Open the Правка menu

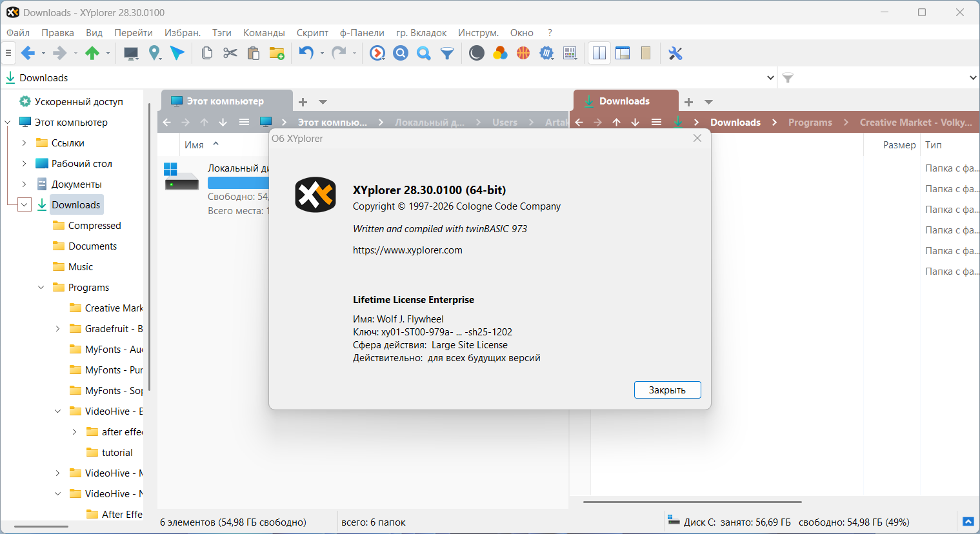(57, 33)
